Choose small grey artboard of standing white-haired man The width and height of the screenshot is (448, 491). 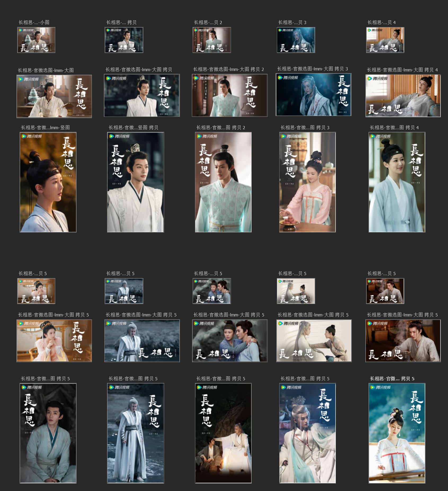124,291
